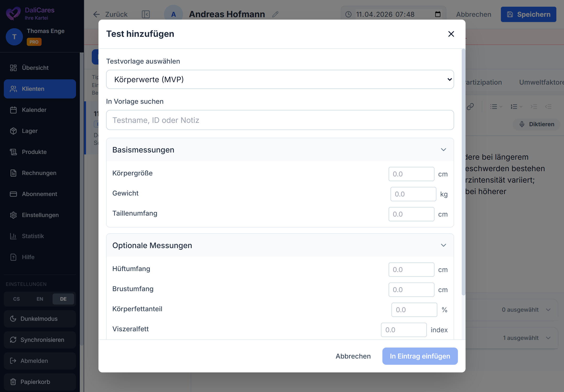Click the Papierkorb trash item
The image size is (564, 392).
tap(35, 382)
